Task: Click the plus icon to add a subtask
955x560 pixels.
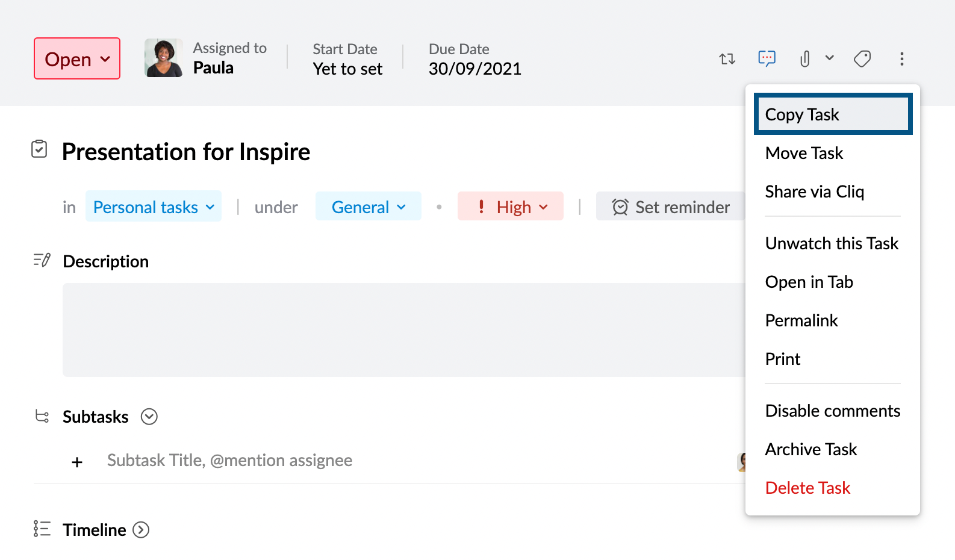Action: coord(77,462)
